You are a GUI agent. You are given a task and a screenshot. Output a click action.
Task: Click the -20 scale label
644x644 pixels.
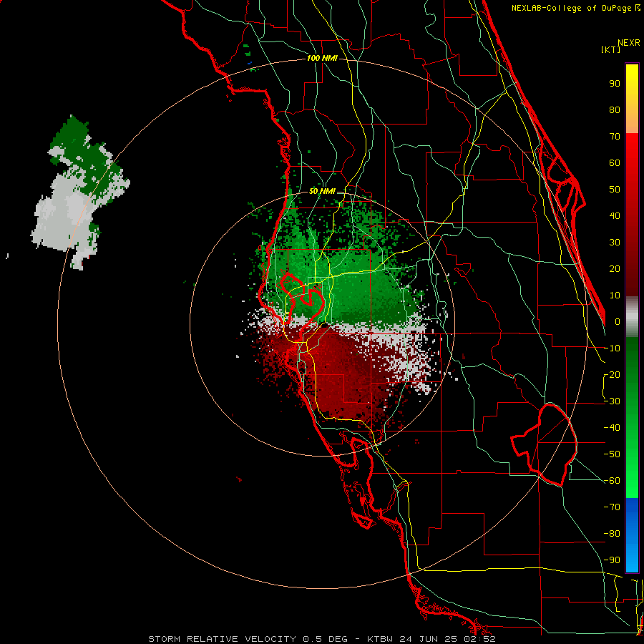point(612,374)
